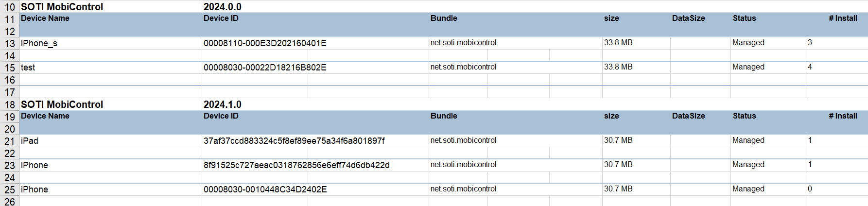Screen dimensions: 868x206
Task: Select the DataSize header in row 19
Action: pyautogui.click(x=688, y=116)
